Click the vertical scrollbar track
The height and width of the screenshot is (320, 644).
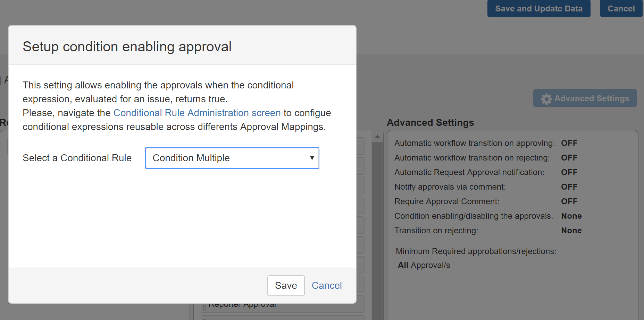point(377,225)
